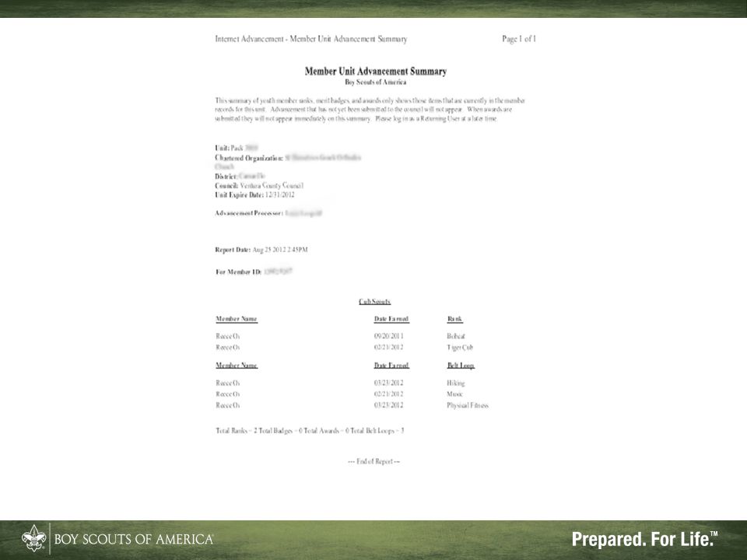Click the member name in the Hiking row
Screen dimensions: 747x560
(228, 383)
